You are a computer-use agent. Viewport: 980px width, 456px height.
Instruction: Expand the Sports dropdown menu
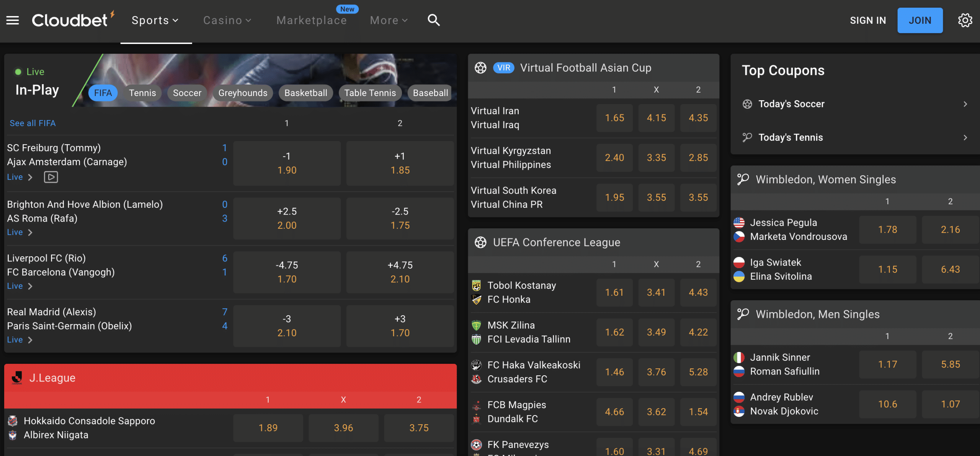pos(155,20)
